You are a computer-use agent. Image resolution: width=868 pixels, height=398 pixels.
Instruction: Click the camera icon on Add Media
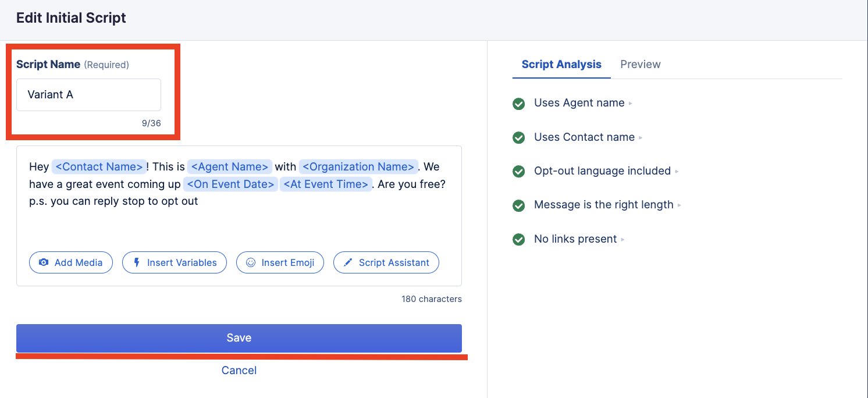tap(44, 262)
